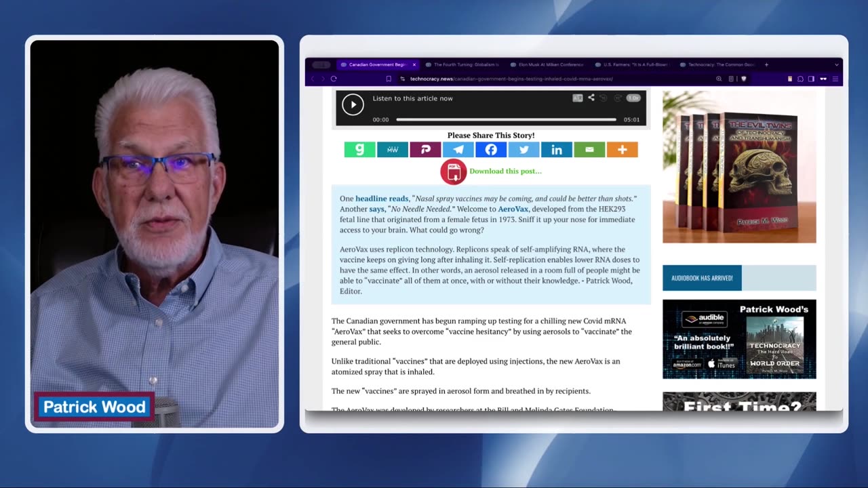Image resolution: width=868 pixels, height=488 pixels.
Task: Change the 1.0x playback speed
Action: coord(633,98)
